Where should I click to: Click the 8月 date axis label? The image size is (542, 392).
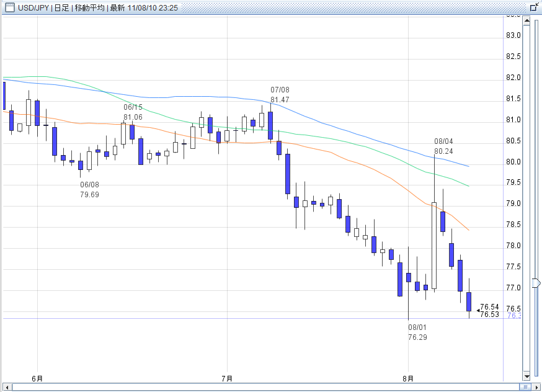pos(408,378)
